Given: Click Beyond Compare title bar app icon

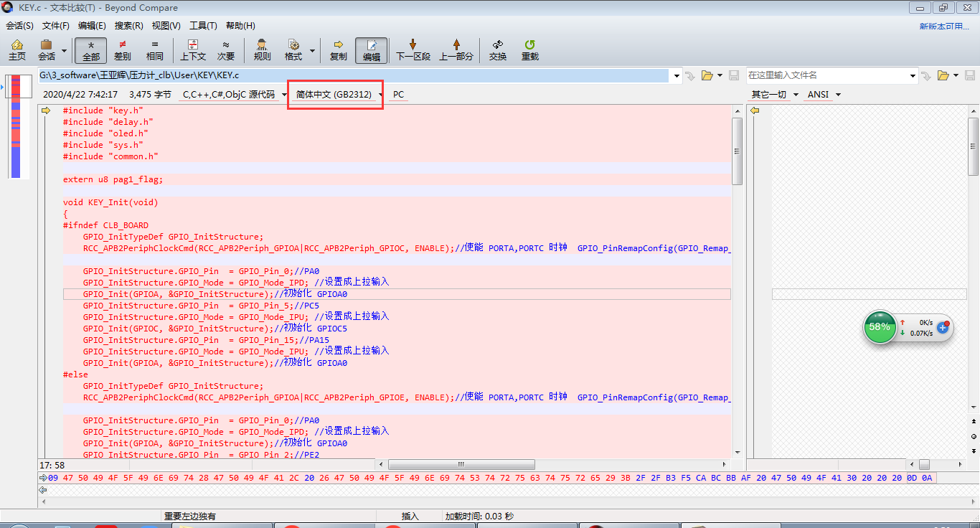Looking at the screenshot, I should (8, 7).
